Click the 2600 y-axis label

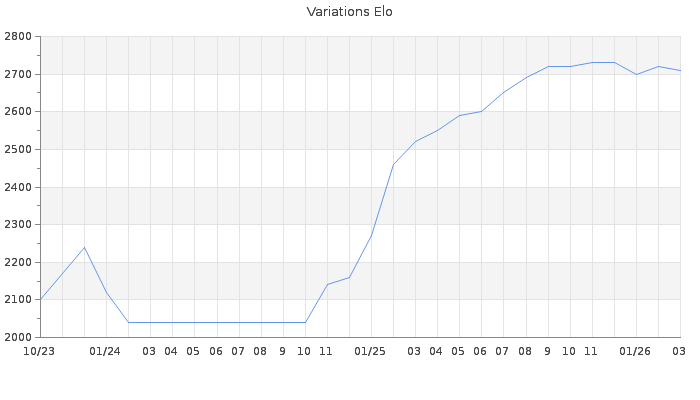coord(17,112)
